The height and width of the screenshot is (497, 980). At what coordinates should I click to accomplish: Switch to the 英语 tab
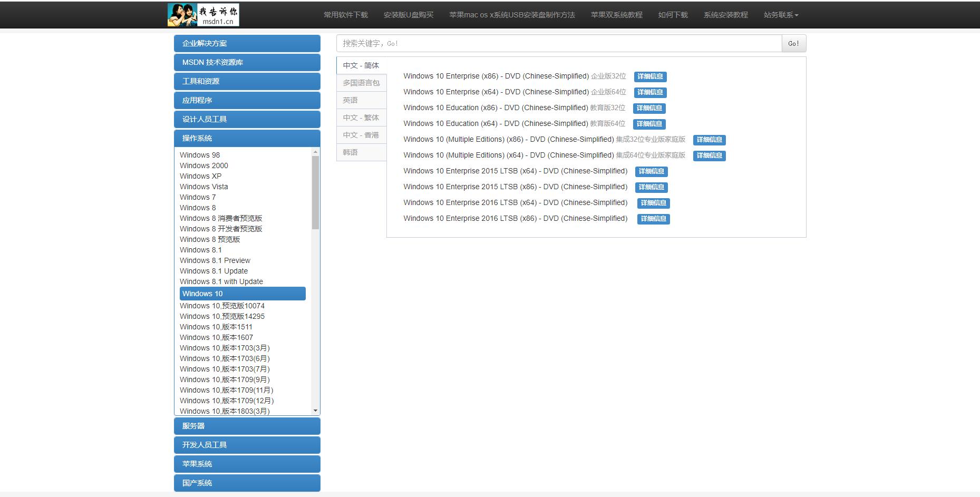(361, 100)
